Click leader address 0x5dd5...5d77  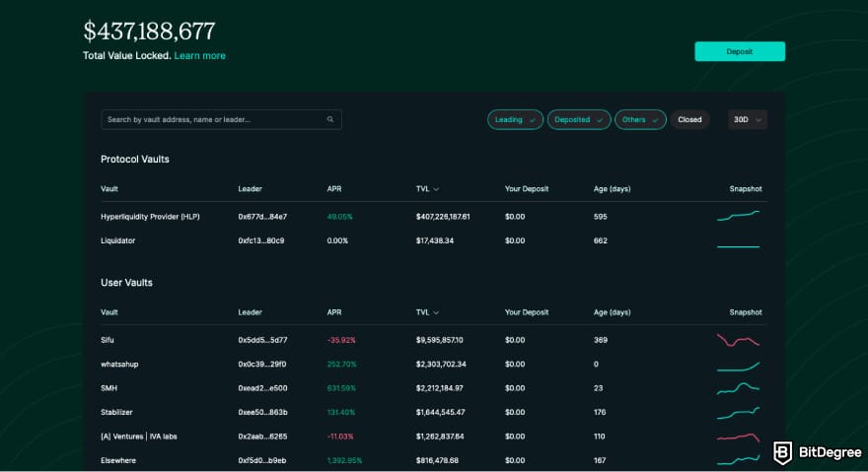(262, 340)
